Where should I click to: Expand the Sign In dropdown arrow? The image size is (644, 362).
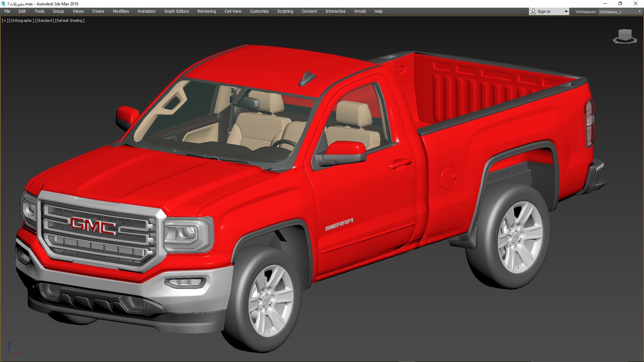(566, 12)
